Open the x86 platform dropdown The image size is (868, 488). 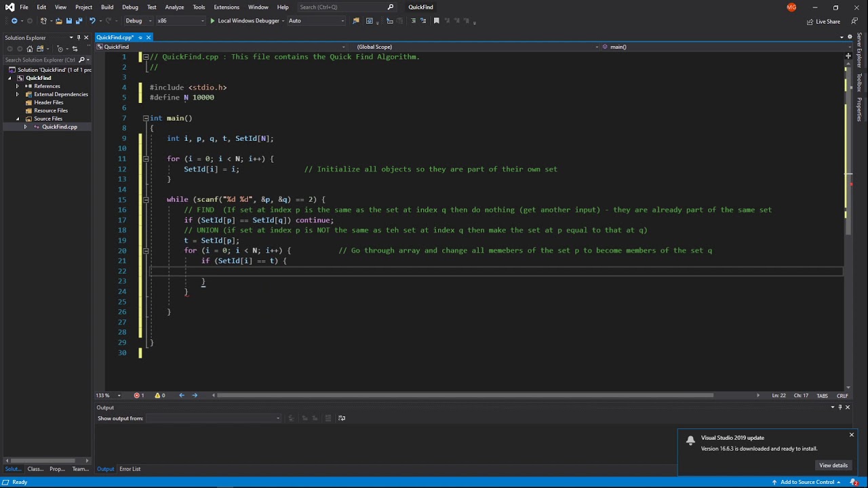(181, 21)
